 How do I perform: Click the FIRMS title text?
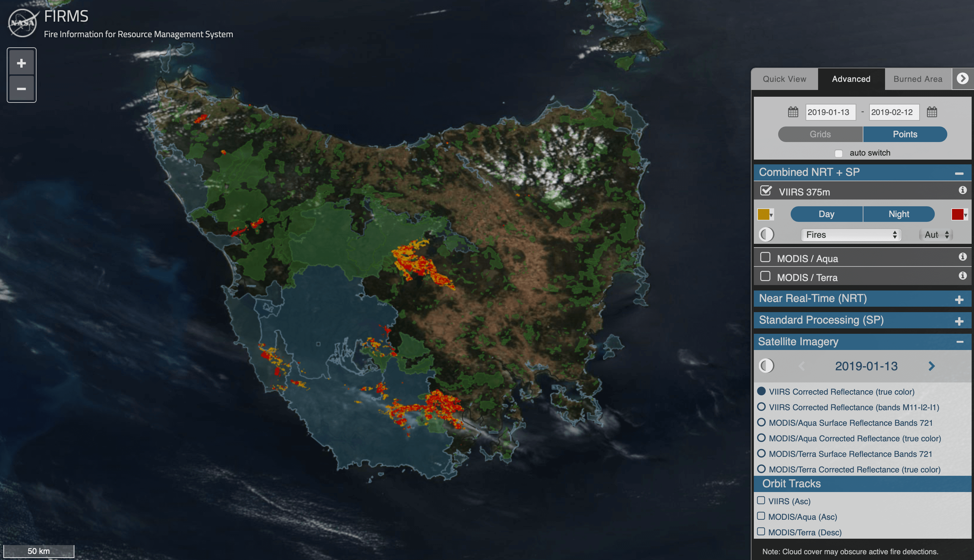pos(66,16)
